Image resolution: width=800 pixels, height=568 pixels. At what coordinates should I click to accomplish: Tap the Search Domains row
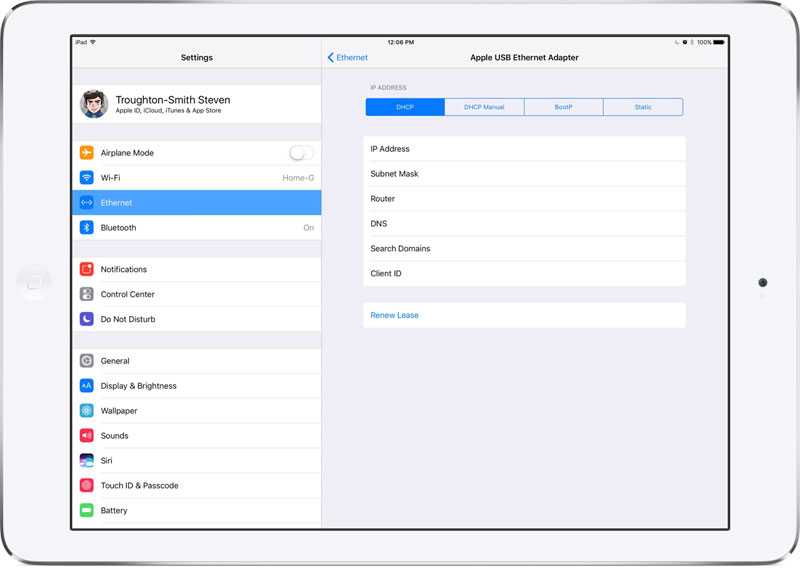(x=524, y=249)
